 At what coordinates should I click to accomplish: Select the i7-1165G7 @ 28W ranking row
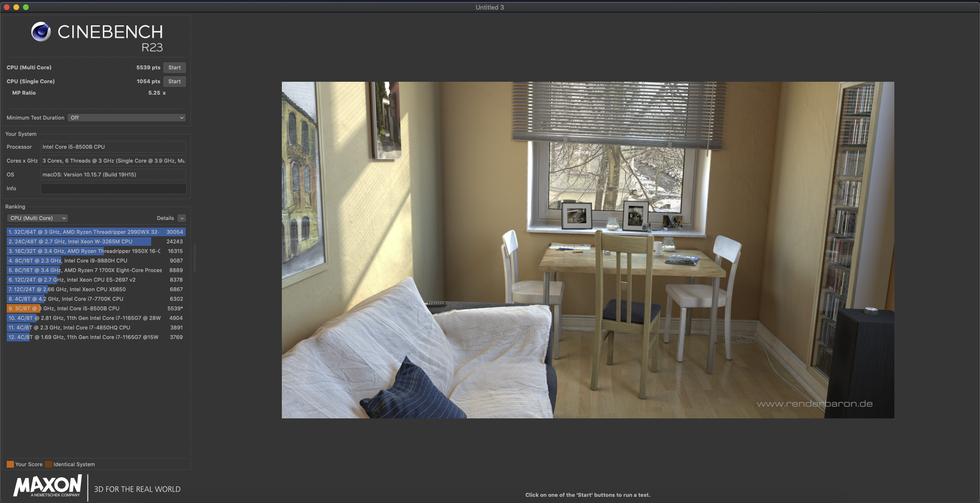[x=96, y=318]
